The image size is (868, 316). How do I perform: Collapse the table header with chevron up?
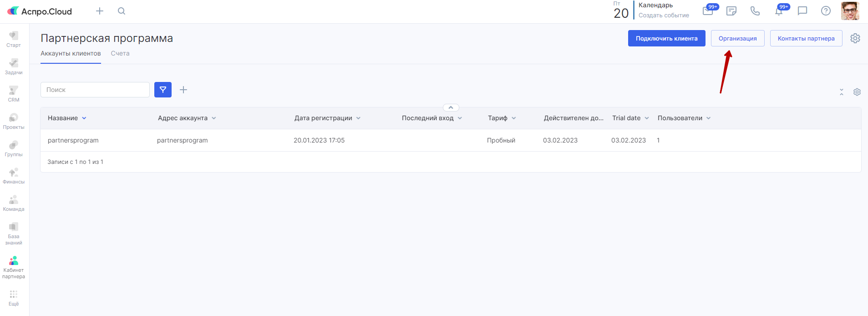click(451, 107)
